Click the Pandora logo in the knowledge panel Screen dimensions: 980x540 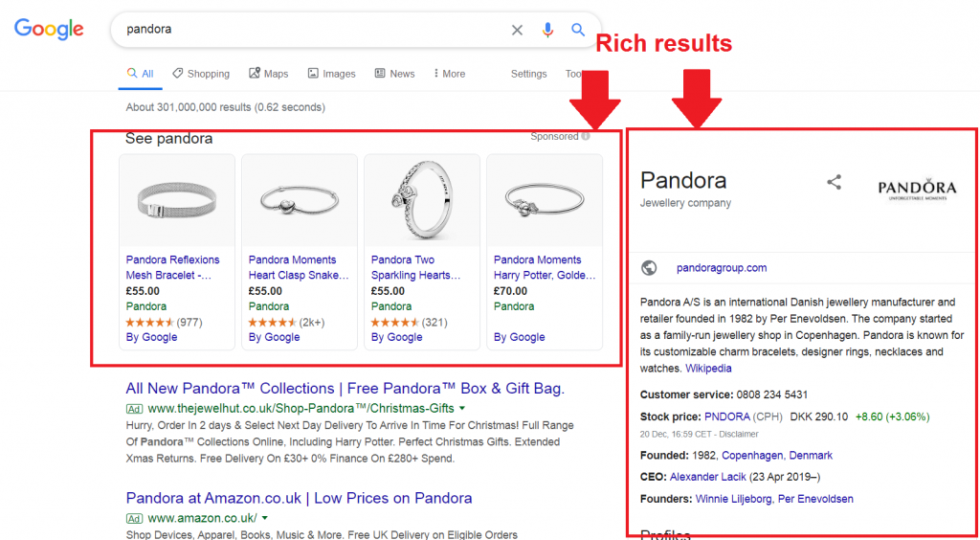pyautogui.click(x=917, y=189)
